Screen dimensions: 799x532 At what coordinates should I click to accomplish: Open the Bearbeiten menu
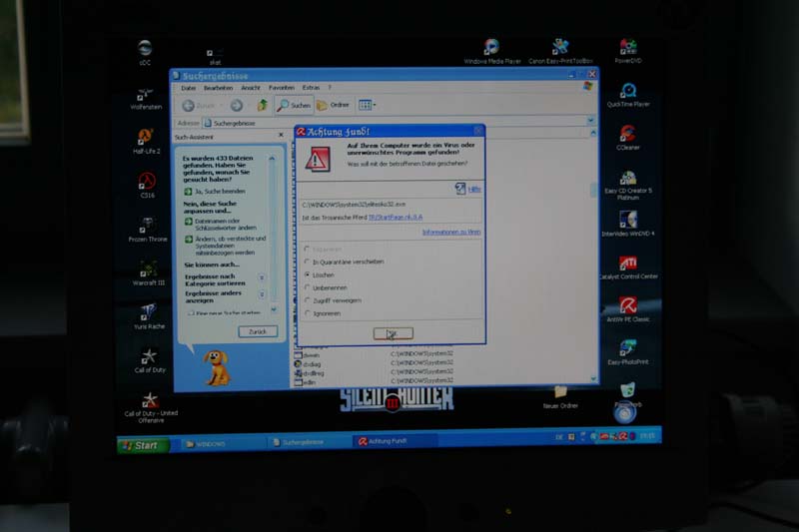point(218,88)
